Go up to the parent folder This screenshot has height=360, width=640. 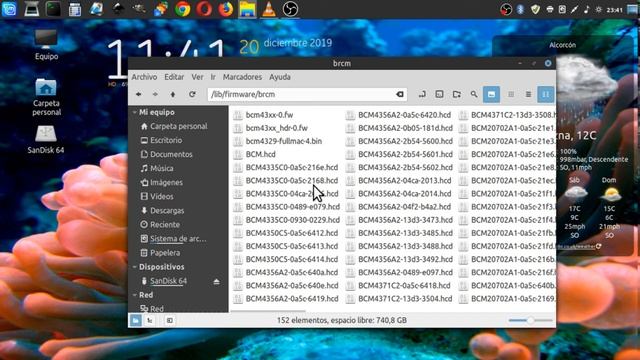coord(173,94)
